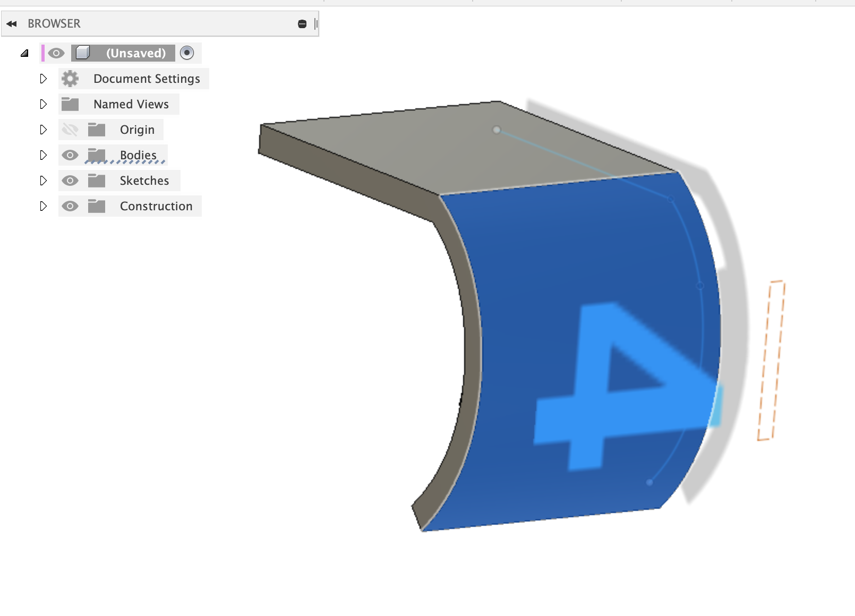The height and width of the screenshot is (616, 855).
Task: Expand the Bodies node
Action: pyautogui.click(x=44, y=155)
